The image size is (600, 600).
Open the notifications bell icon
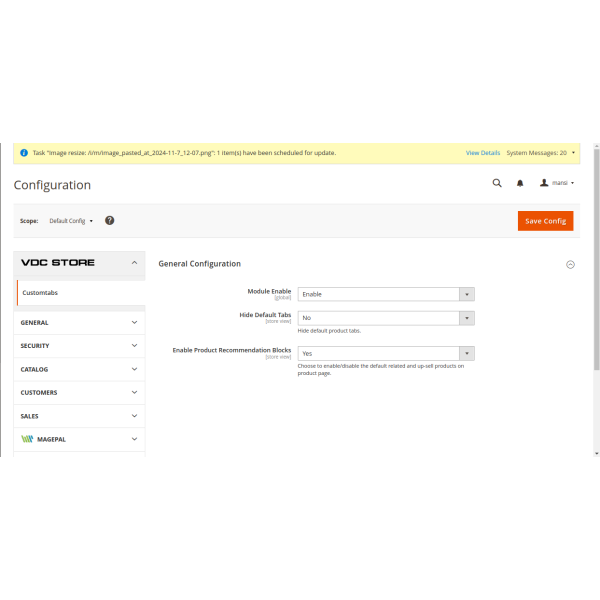520,183
